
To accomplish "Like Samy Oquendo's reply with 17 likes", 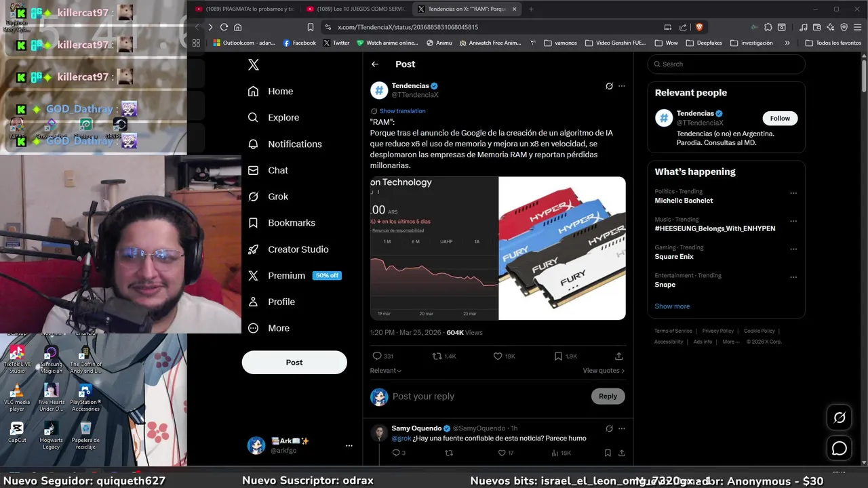I will (x=506, y=453).
